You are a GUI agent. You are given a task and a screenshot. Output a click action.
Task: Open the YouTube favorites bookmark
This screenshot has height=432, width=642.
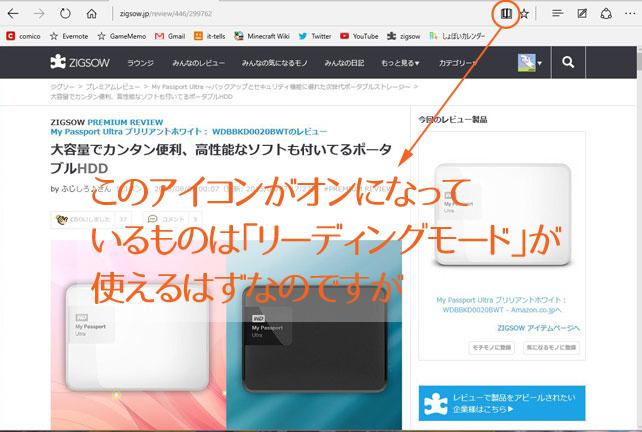[x=359, y=36]
